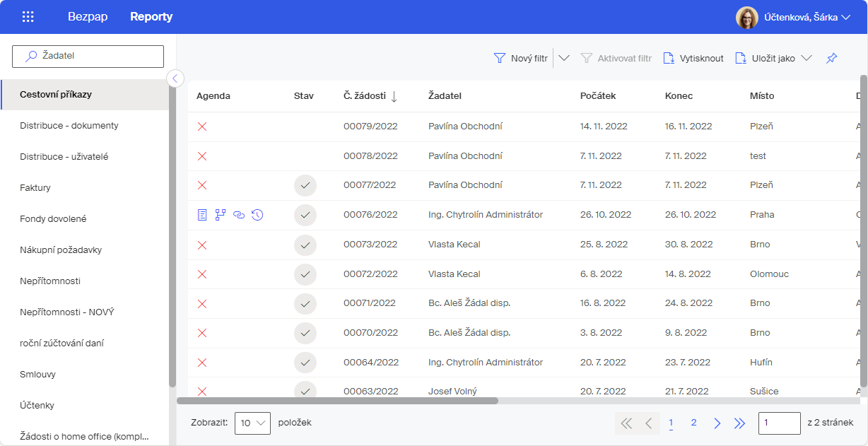Click the user avatar photo

tap(747, 18)
